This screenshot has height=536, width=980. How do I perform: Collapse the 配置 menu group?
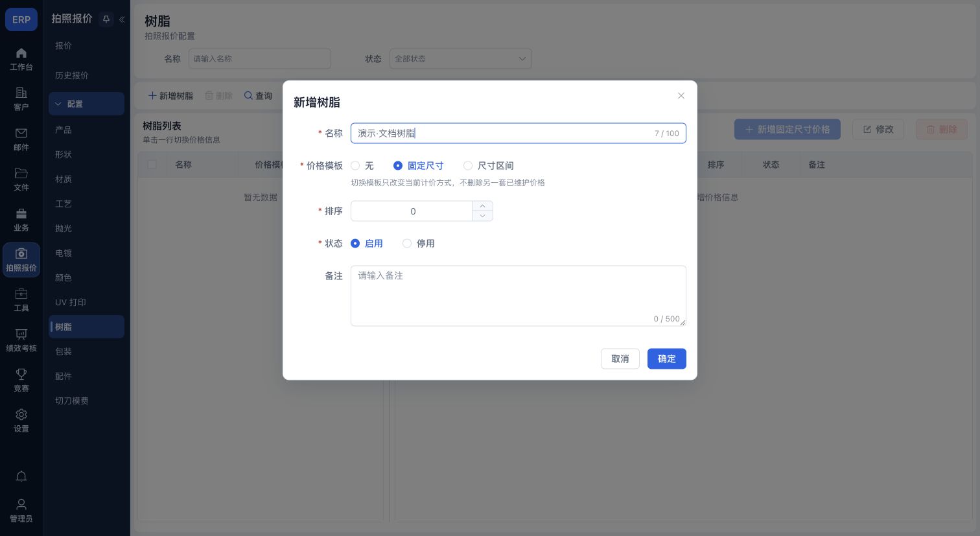tap(86, 104)
